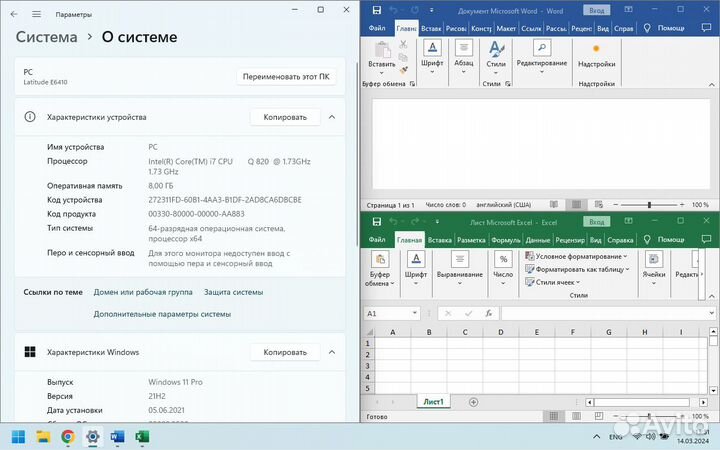Click the Systema (Система) breadcrumb

coord(46,37)
